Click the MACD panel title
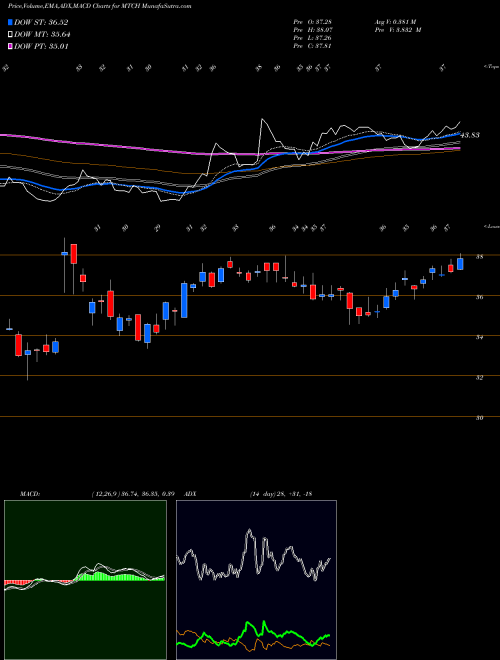Image resolution: width=500 pixels, height=660 pixels. pos(29,494)
